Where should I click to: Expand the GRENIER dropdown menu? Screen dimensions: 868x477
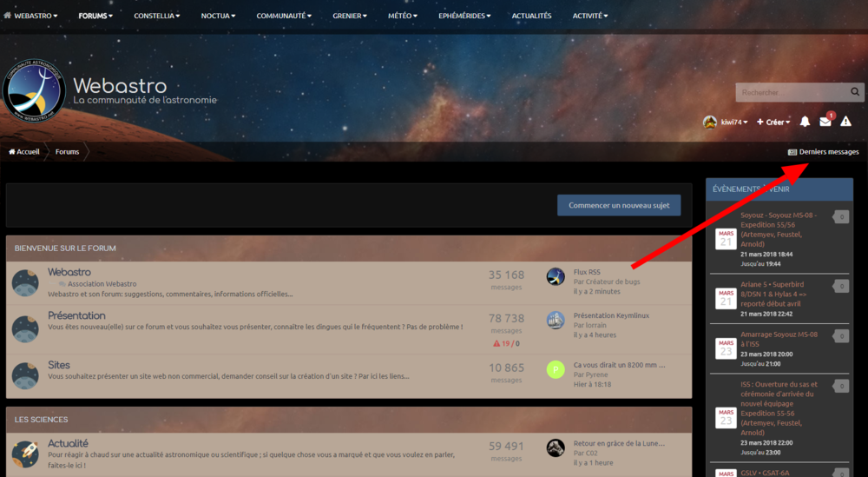(x=350, y=16)
